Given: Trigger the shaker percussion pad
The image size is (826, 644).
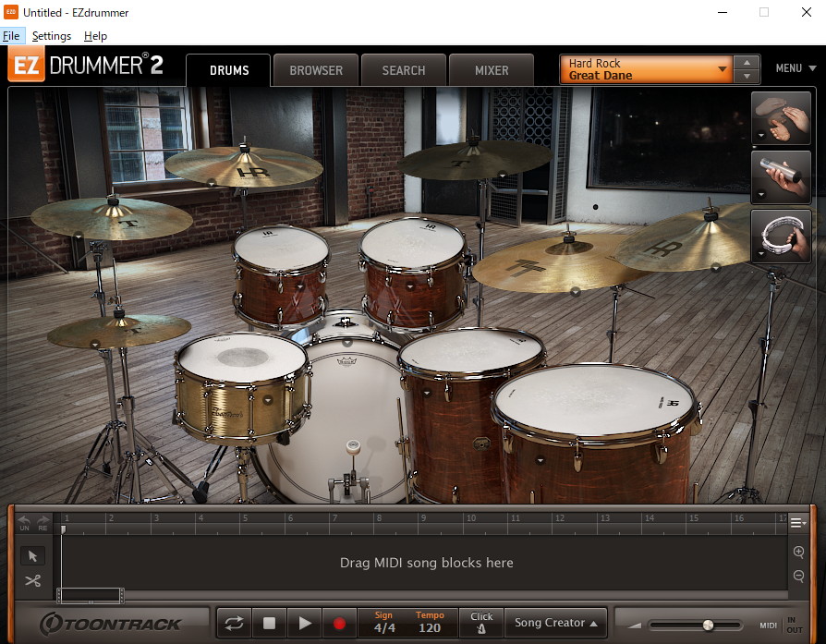Looking at the screenshot, I should pos(781,177).
